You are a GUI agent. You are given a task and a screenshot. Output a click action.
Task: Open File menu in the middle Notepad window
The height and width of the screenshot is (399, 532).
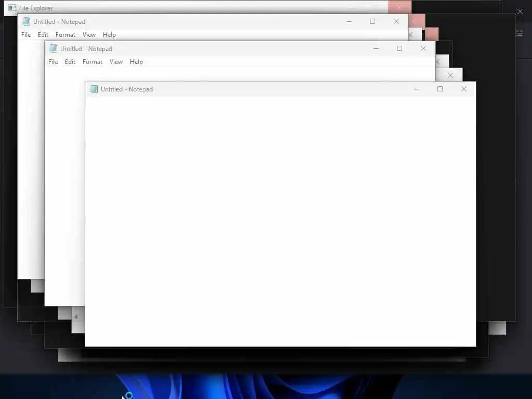click(x=53, y=62)
